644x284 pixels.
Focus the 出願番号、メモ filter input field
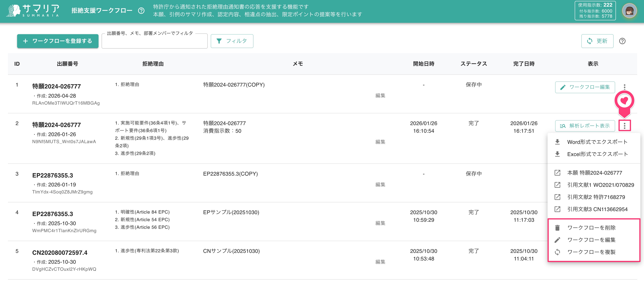click(155, 41)
